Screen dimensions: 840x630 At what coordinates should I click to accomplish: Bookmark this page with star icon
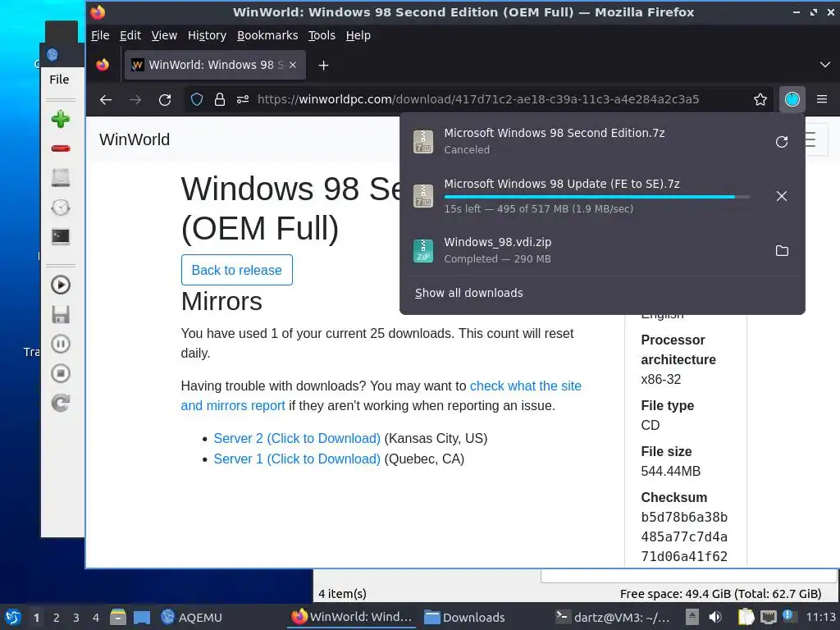click(760, 99)
